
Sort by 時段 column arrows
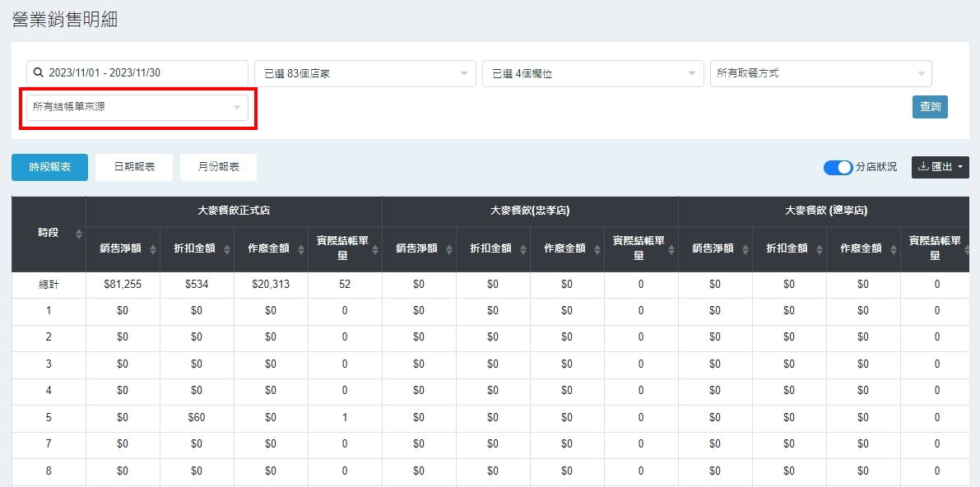[79, 234]
